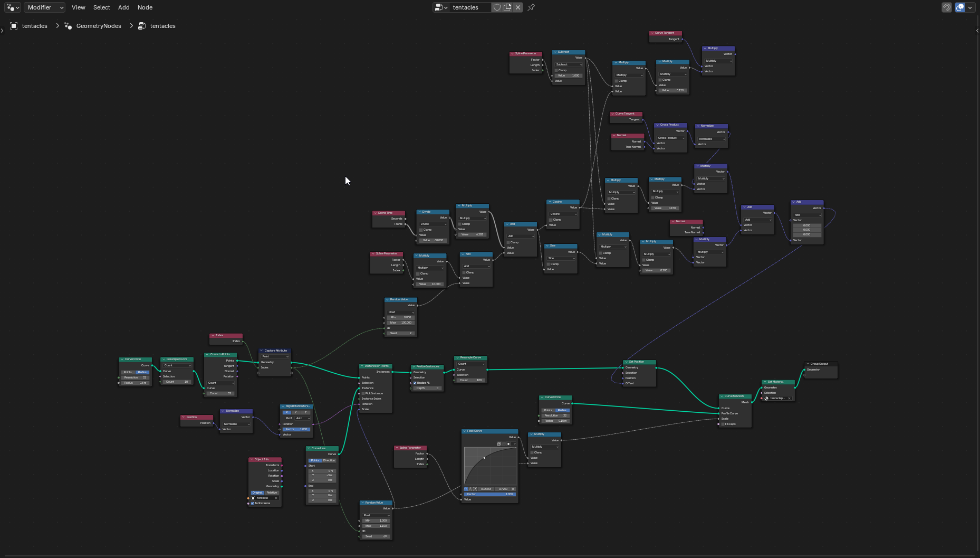Duplicate the tentacles node group

pyautogui.click(x=507, y=7)
